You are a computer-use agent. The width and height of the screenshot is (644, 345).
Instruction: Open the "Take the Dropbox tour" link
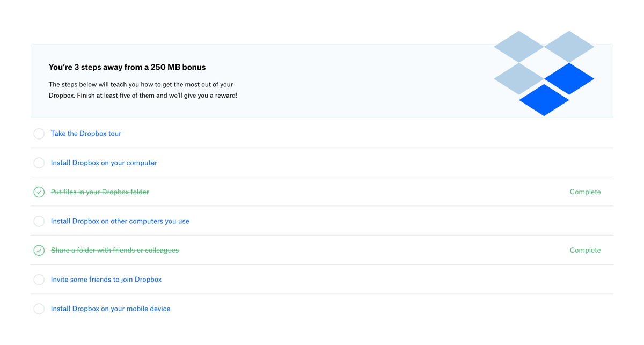pos(86,134)
